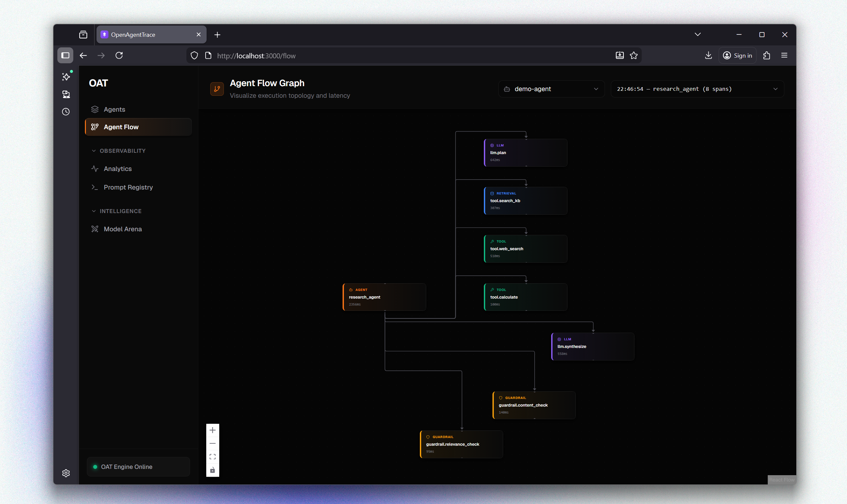Select the Analytics waveform icon

(95, 168)
